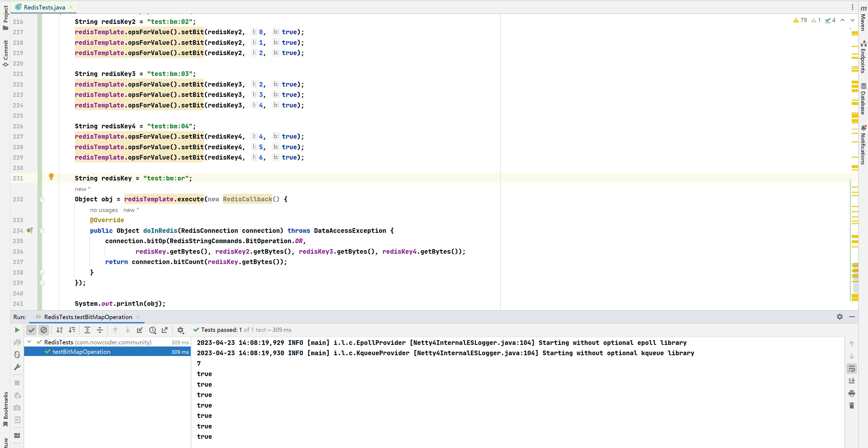The width and height of the screenshot is (868, 448).
Task: Collapse the RedisTests tree node
Action: [x=30, y=342]
